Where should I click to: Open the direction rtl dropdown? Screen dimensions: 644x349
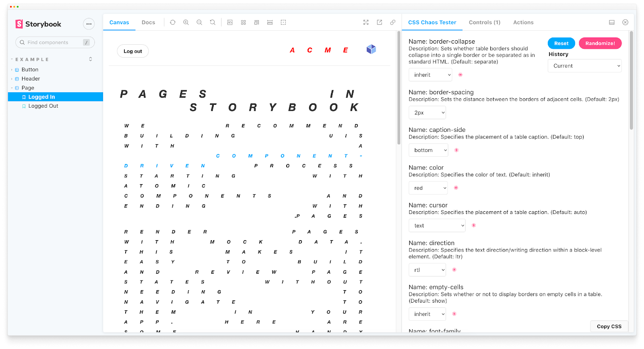[x=427, y=270]
